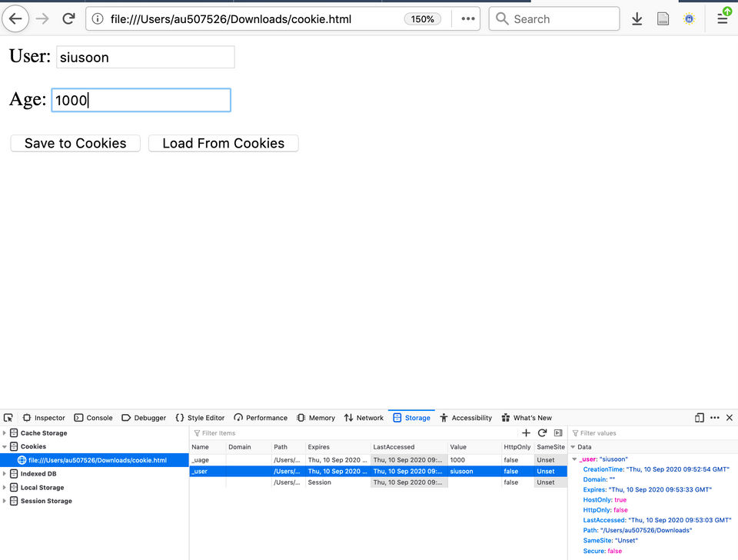Image resolution: width=738 pixels, height=560 pixels.
Task: Switch to the Inspector tab
Action: 44,418
